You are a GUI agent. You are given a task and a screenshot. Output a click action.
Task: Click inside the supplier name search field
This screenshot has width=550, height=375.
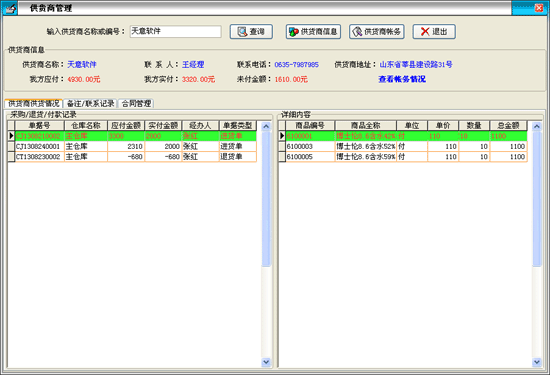(x=175, y=31)
